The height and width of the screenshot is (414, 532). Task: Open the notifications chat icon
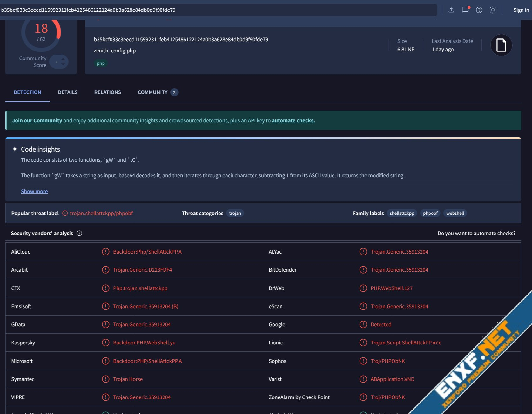(x=465, y=10)
